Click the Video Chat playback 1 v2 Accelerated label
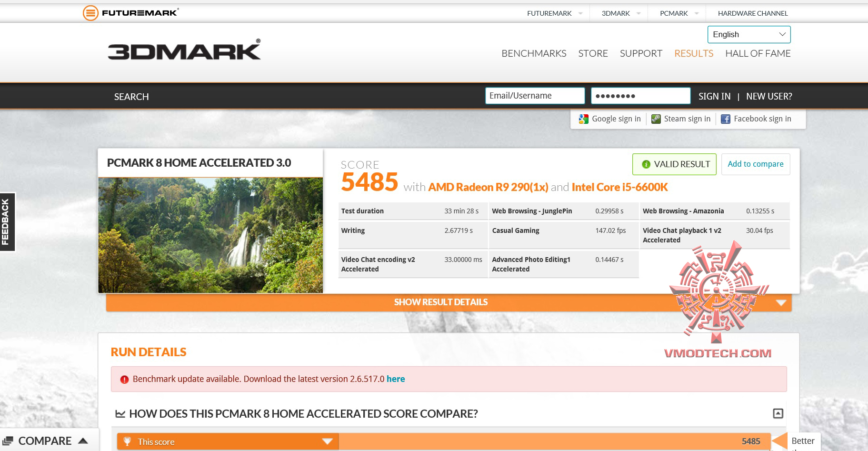Image resolution: width=868 pixels, height=451 pixels. click(682, 235)
